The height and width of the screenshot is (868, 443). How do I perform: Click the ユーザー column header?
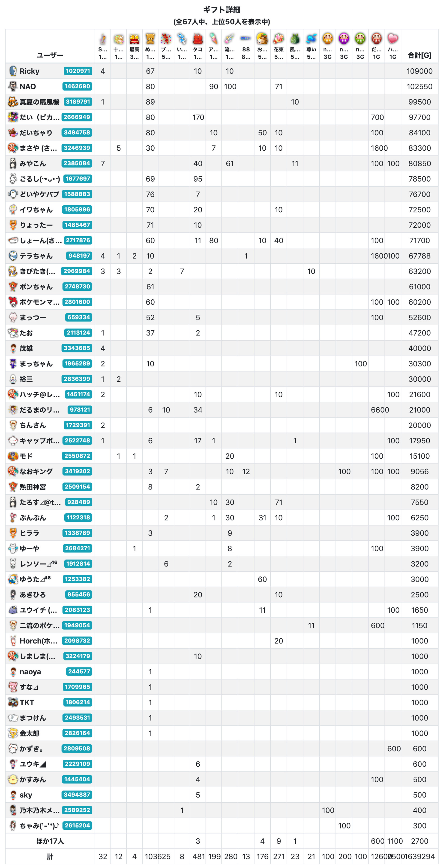pyautogui.click(x=50, y=55)
